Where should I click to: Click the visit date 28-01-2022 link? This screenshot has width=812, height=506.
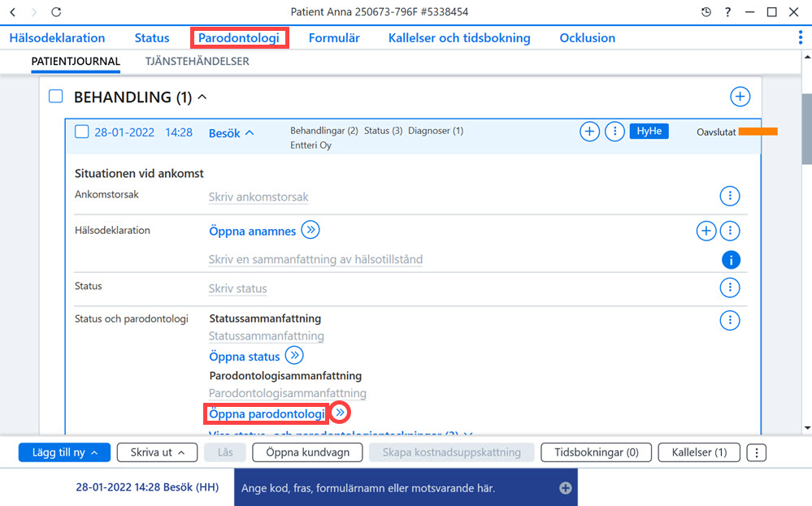(x=124, y=132)
